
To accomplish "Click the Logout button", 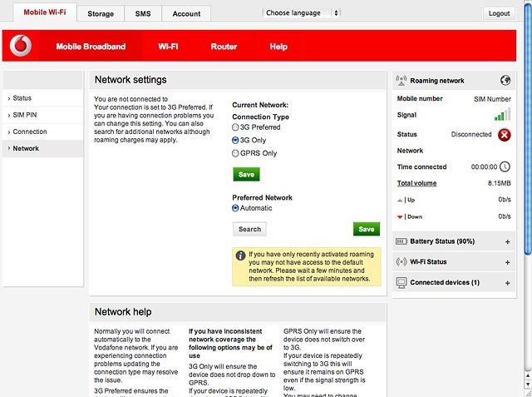I will click(x=499, y=13).
